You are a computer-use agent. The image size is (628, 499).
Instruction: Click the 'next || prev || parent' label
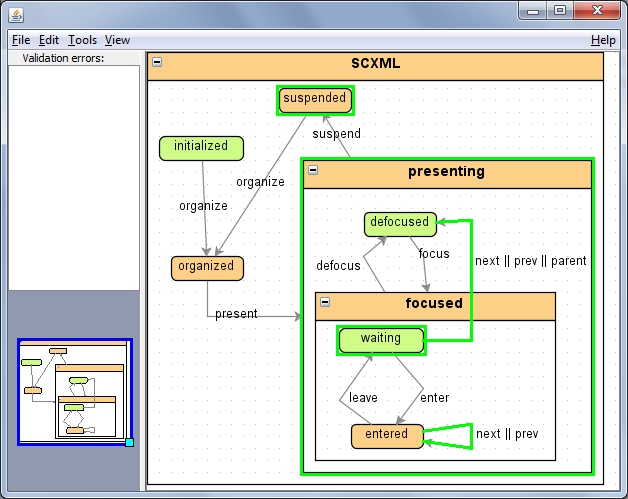pyautogui.click(x=531, y=261)
